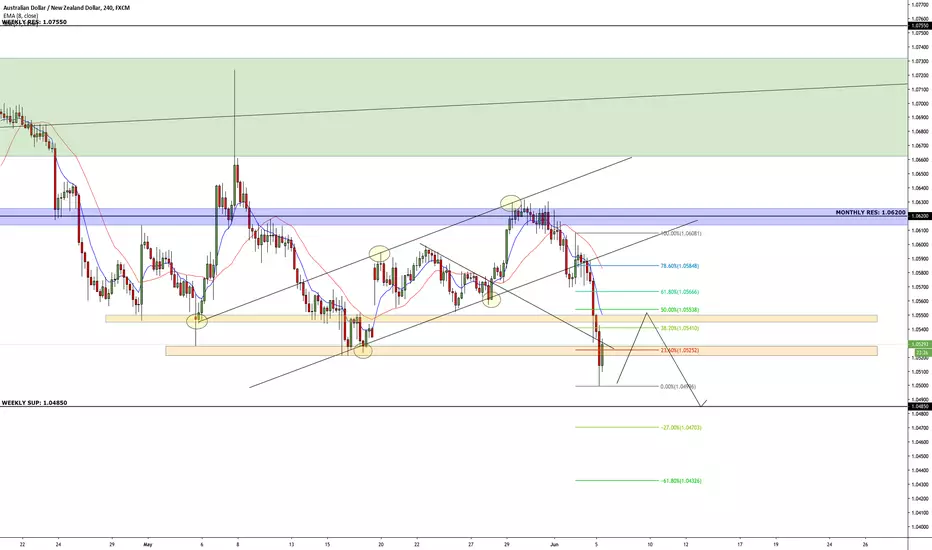
Task: Click the 1.04000 value on price axis
Action: (x=920, y=526)
